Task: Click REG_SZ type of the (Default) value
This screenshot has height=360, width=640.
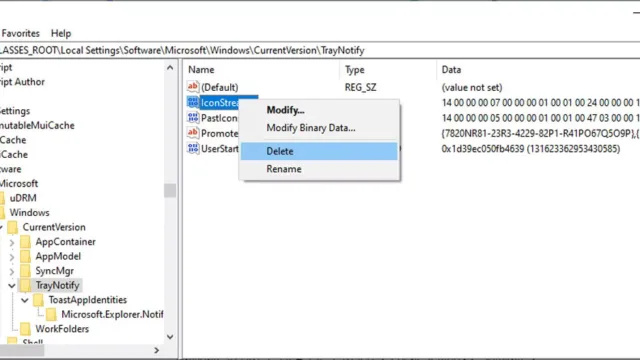Action: pyautogui.click(x=360, y=87)
